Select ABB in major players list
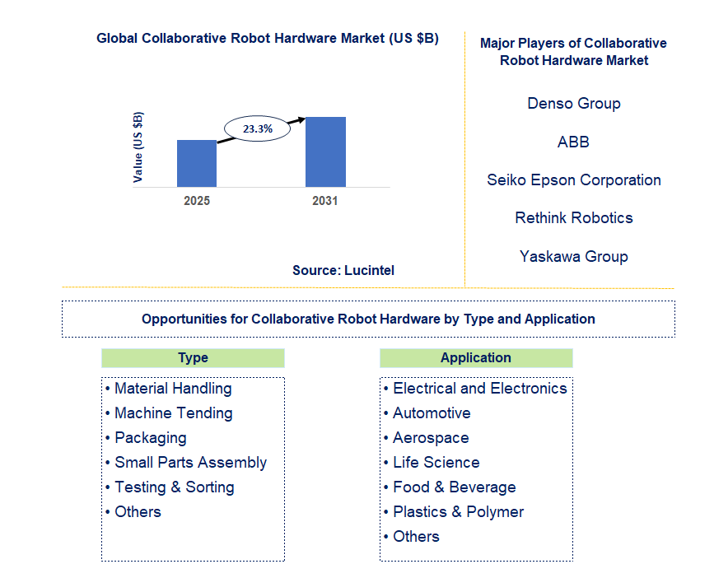Screen dimensions: 728x578 tap(573, 142)
